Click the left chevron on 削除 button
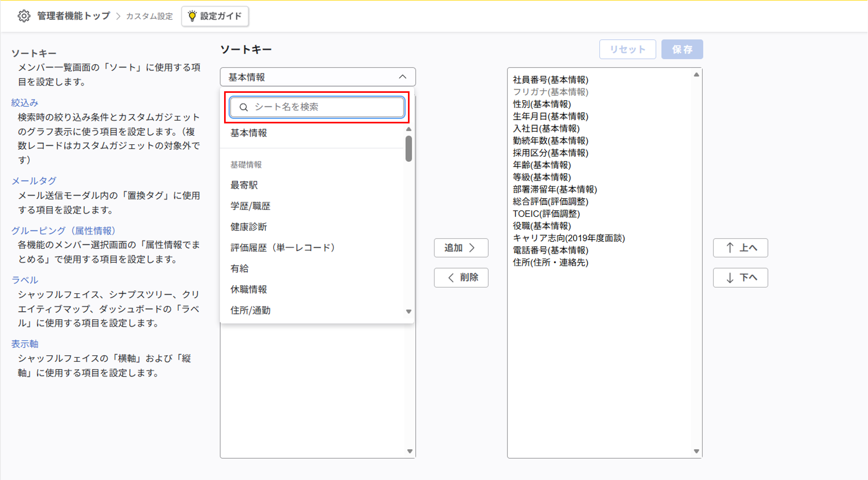This screenshot has width=868, height=480. (451, 278)
